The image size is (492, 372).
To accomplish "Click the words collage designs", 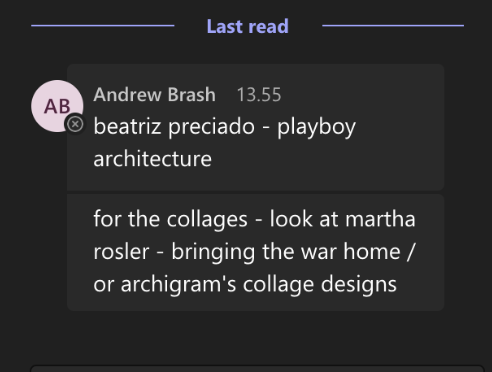I will (x=320, y=285).
